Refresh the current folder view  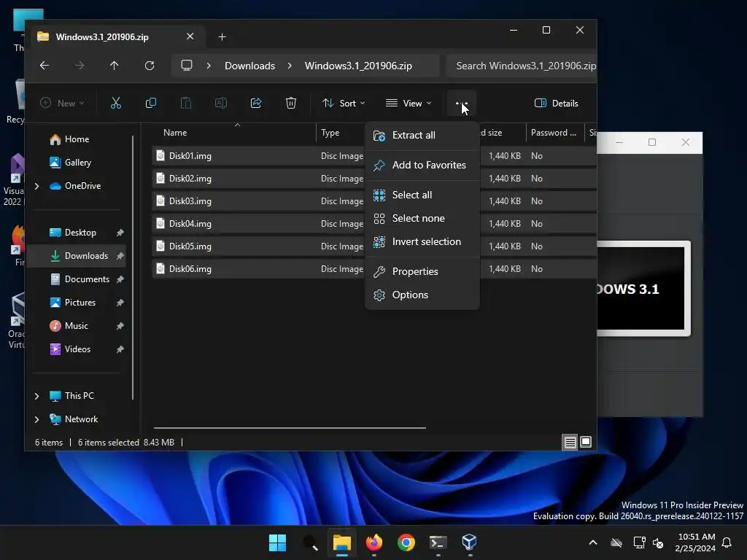pyautogui.click(x=150, y=66)
